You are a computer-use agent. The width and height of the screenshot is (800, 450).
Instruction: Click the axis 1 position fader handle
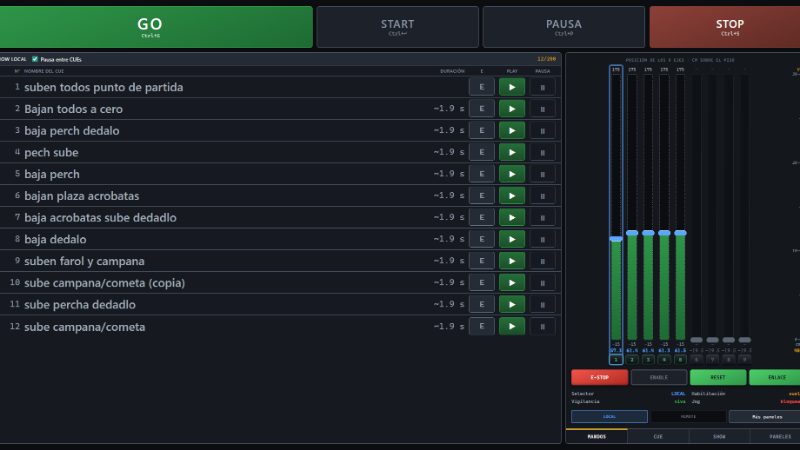click(616, 239)
